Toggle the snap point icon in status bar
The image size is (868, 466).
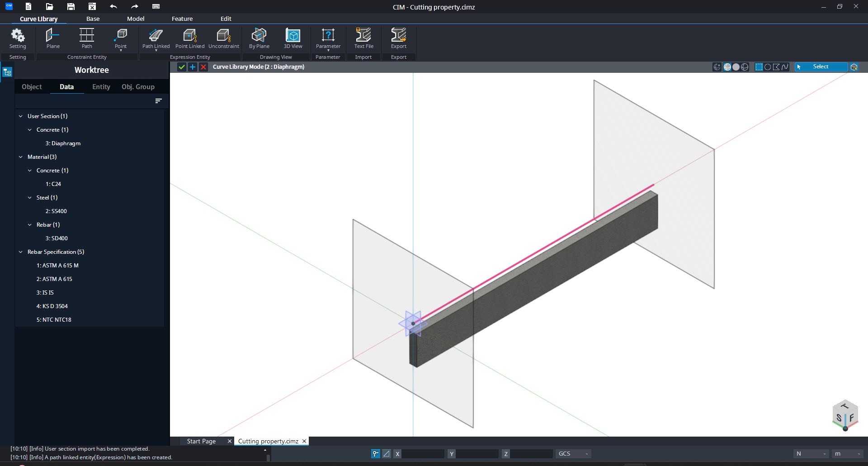[376, 454]
